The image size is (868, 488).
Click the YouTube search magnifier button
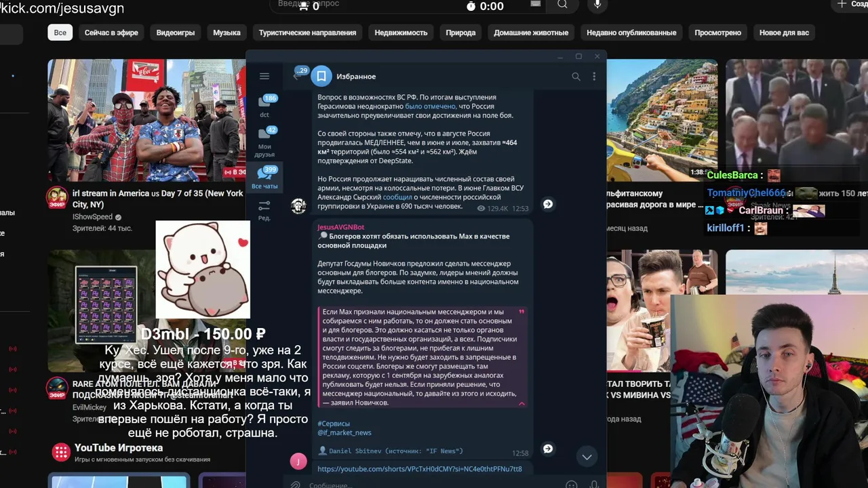click(x=562, y=5)
